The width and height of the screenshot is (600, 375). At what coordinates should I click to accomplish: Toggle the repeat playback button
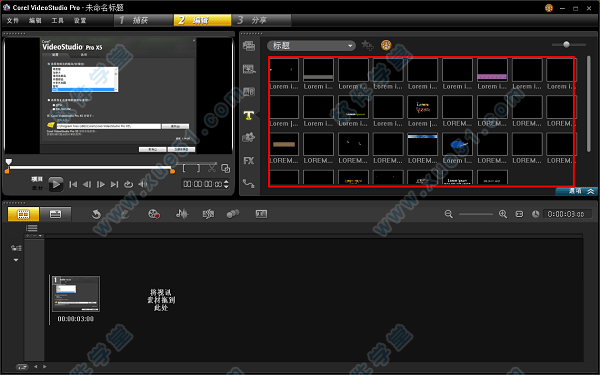pyautogui.click(x=128, y=184)
